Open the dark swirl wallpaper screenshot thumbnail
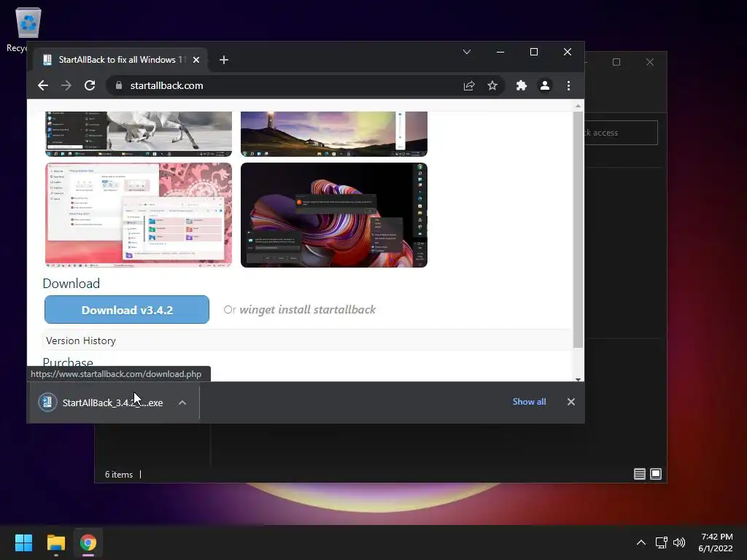 (334, 215)
